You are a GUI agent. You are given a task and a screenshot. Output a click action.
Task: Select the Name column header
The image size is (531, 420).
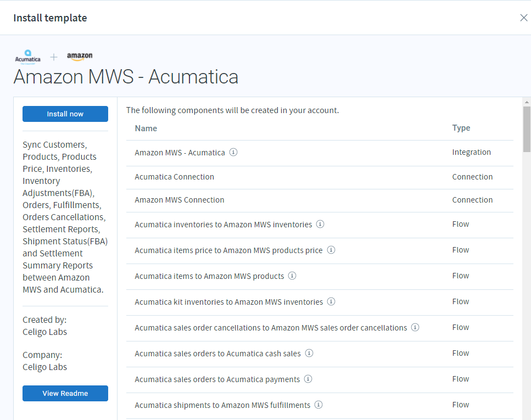click(x=146, y=128)
